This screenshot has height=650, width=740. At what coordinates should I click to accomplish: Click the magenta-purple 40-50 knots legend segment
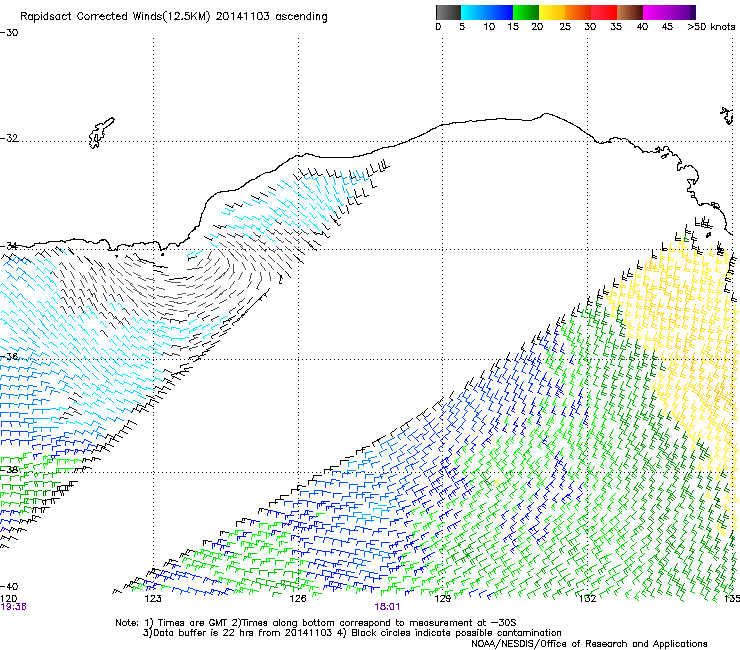click(x=669, y=12)
